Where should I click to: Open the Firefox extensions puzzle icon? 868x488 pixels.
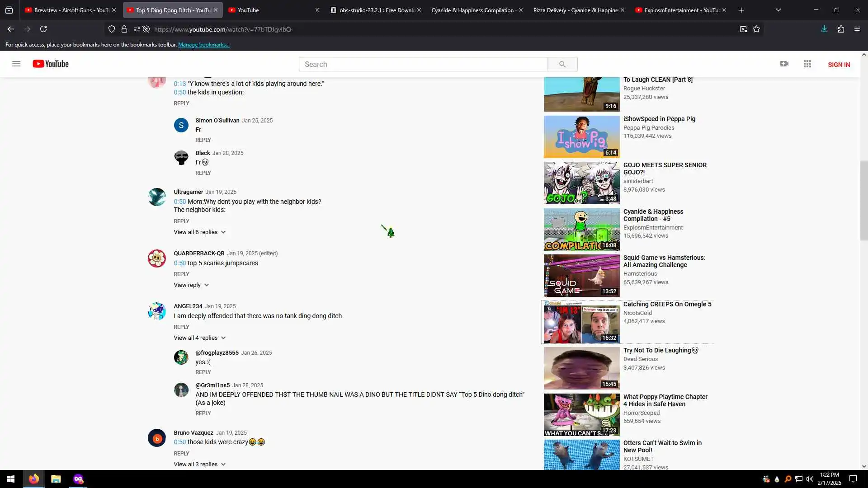point(841,29)
